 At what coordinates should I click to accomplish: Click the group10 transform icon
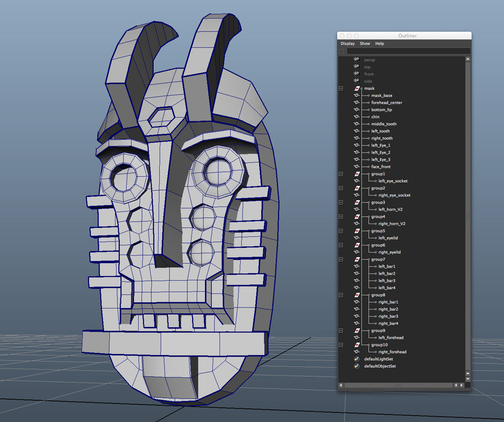click(x=357, y=344)
